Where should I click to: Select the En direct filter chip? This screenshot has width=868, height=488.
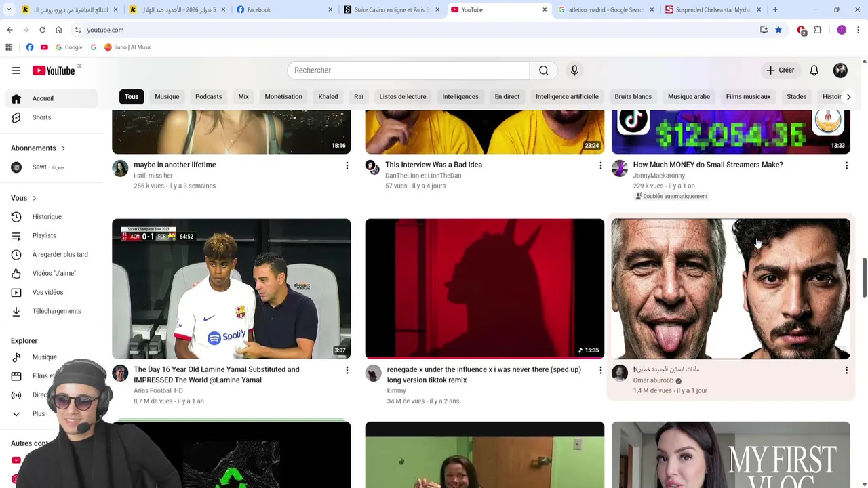(507, 96)
